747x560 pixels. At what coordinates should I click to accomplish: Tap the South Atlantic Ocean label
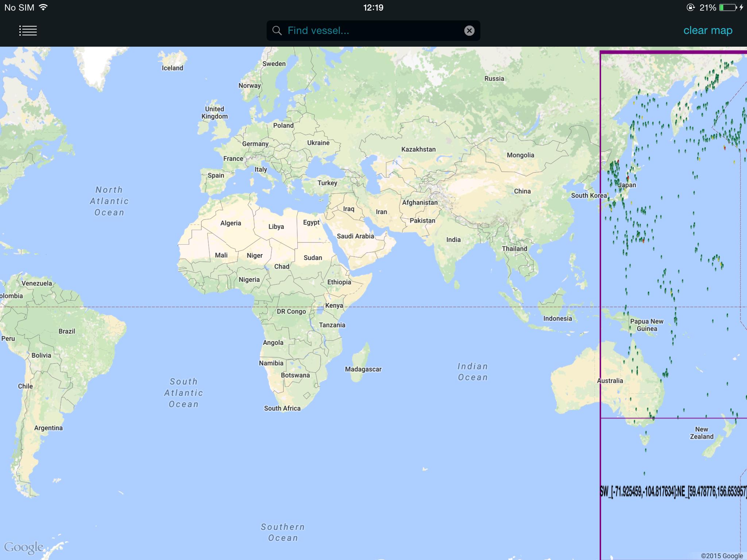click(183, 393)
